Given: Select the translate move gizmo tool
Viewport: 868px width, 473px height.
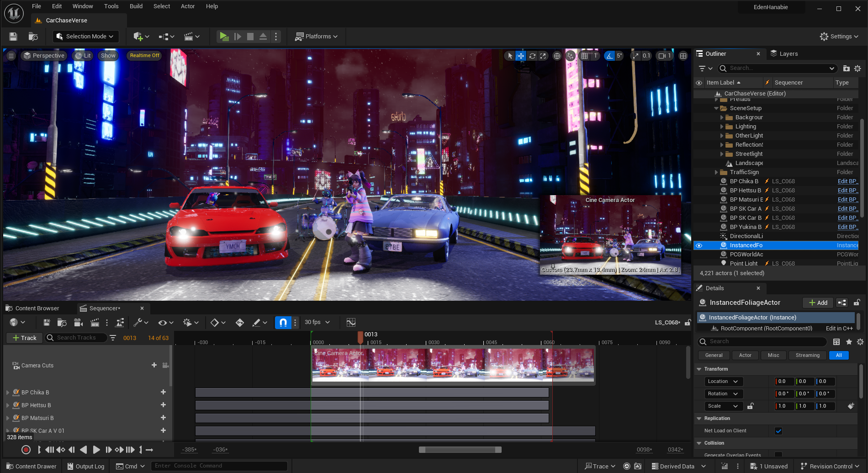Looking at the screenshot, I should (521, 56).
